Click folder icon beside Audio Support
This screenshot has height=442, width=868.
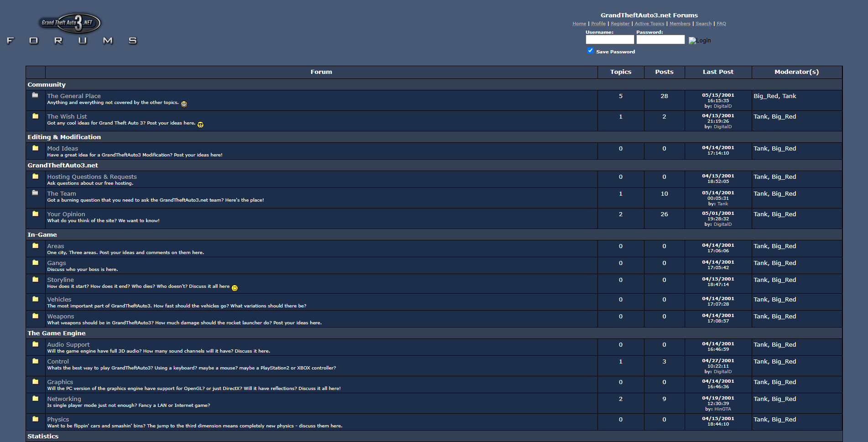click(35, 344)
